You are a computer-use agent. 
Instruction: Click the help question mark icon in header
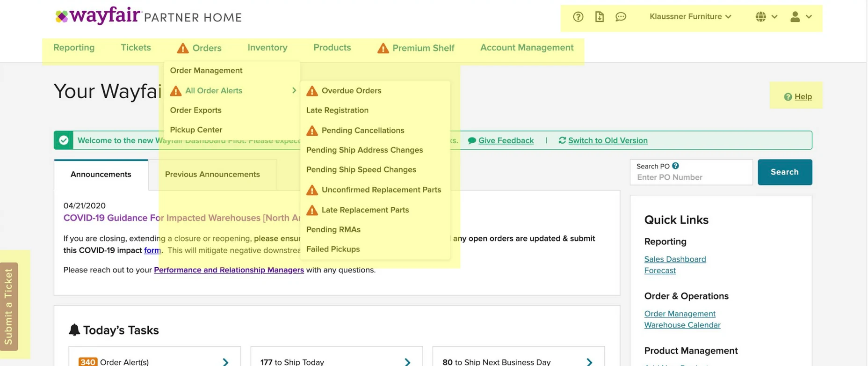pyautogui.click(x=578, y=17)
